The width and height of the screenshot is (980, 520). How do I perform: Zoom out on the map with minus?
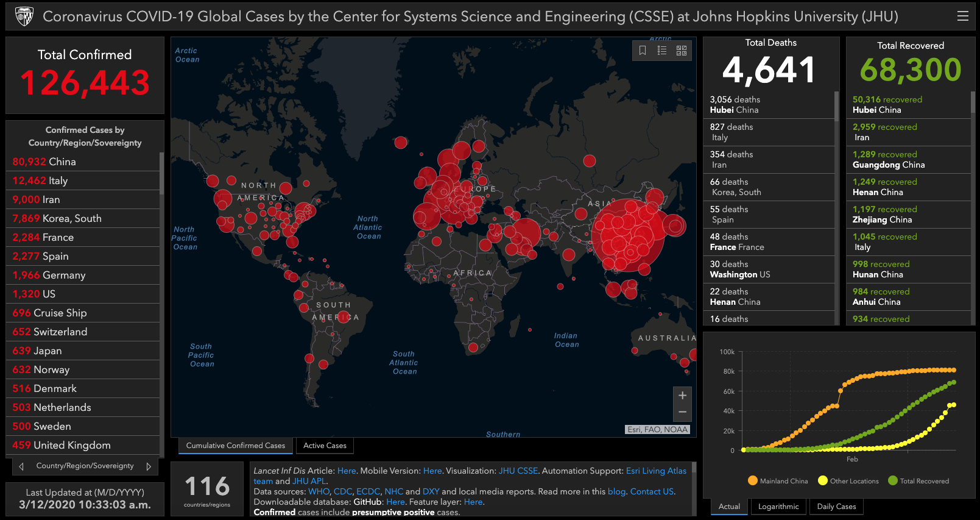coord(682,413)
